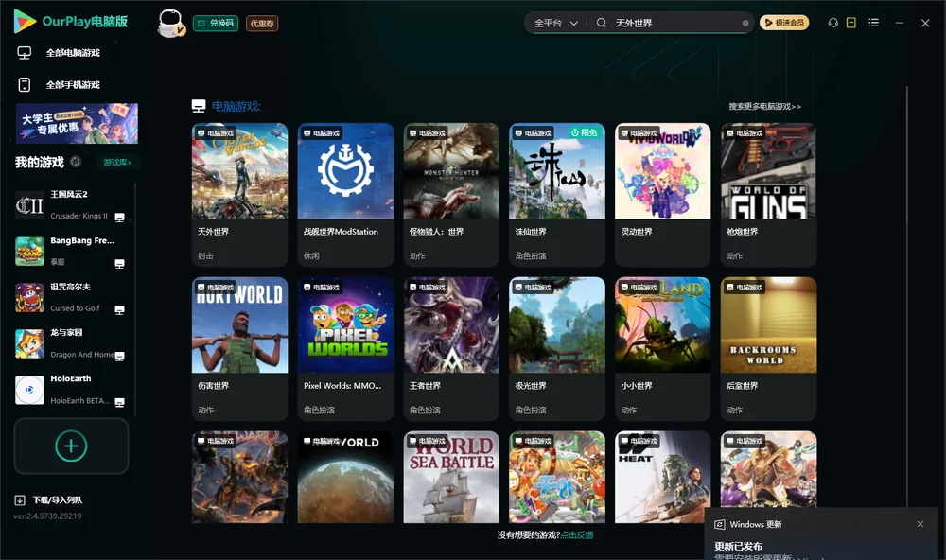Click the PC icon on Cursed to Golf row
This screenshot has height=560, width=946.
tap(119, 310)
